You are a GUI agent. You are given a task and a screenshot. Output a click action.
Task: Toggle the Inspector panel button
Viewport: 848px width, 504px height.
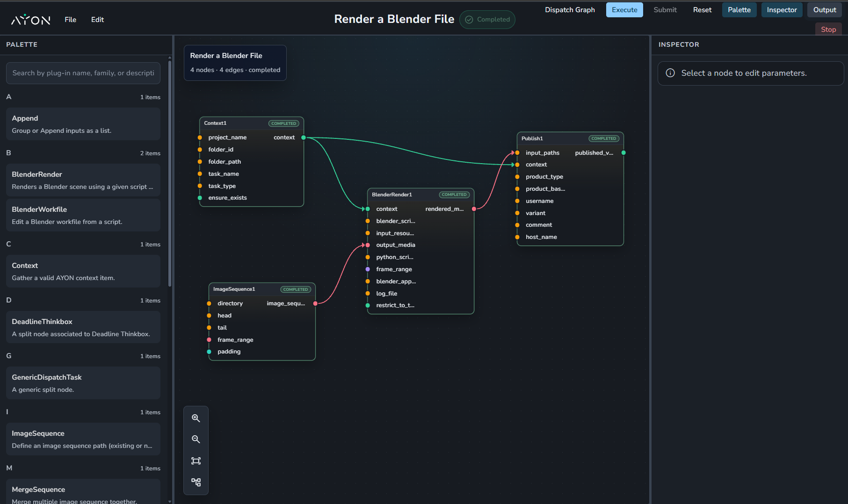(x=782, y=10)
